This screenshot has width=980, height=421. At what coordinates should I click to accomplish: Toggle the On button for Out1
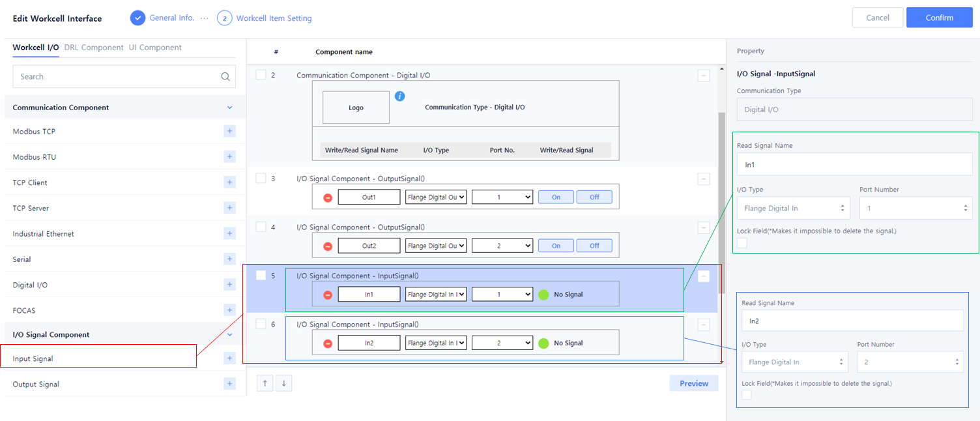[556, 197]
